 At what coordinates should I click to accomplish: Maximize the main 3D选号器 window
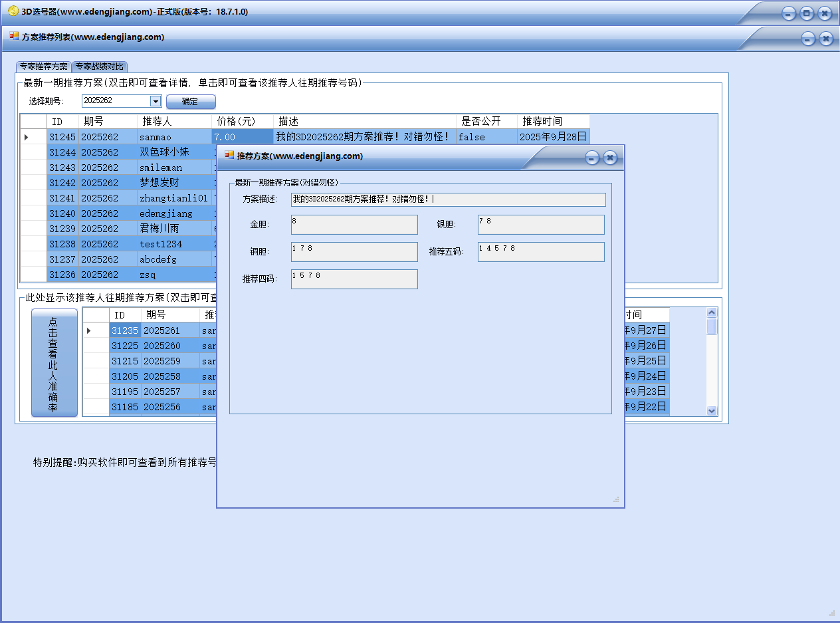(x=806, y=13)
